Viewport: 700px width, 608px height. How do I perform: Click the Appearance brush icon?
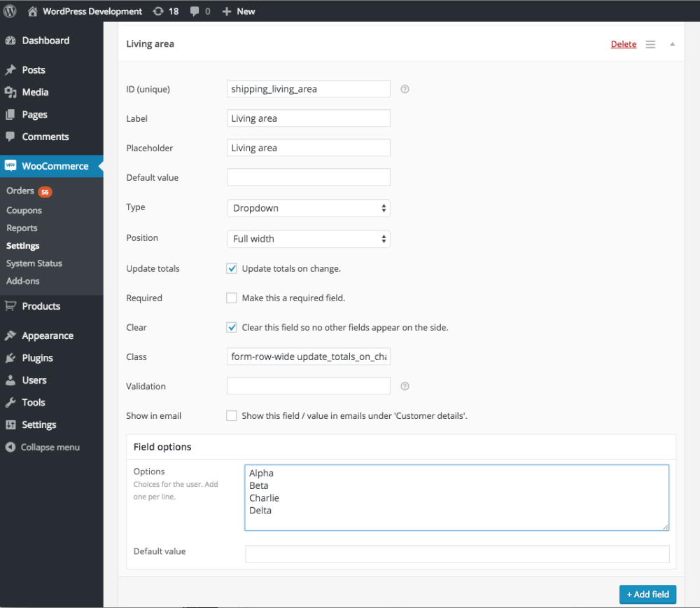click(10, 336)
